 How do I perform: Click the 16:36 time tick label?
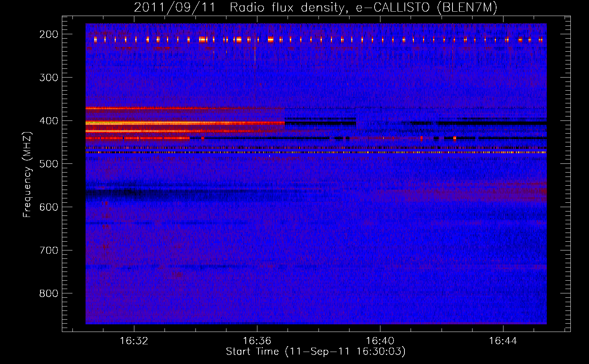(x=257, y=341)
